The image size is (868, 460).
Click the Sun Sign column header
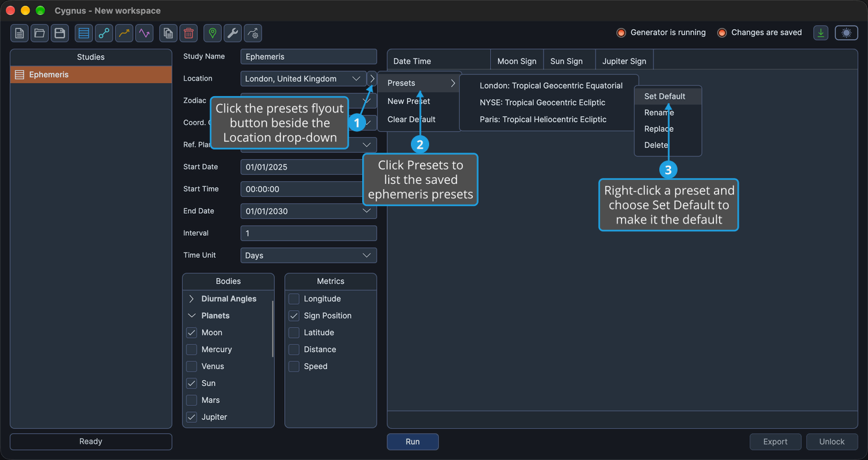tap(569, 61)
